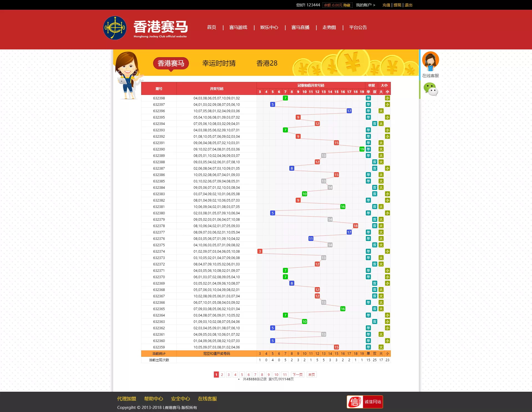Select page 2 in the pagination bar
The image size is (532, 412).
tap(222, 374)
